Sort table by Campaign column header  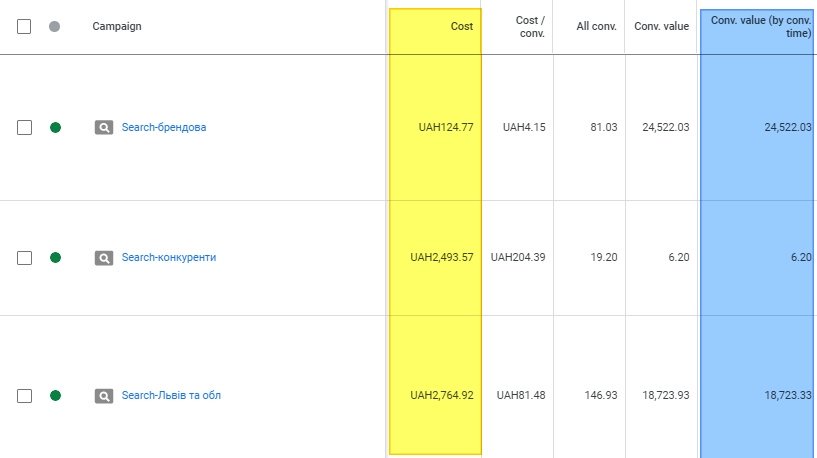[117, 27]
